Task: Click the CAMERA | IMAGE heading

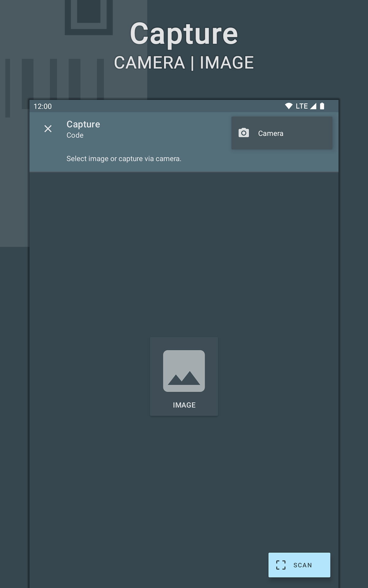Action: coord(184,62)
